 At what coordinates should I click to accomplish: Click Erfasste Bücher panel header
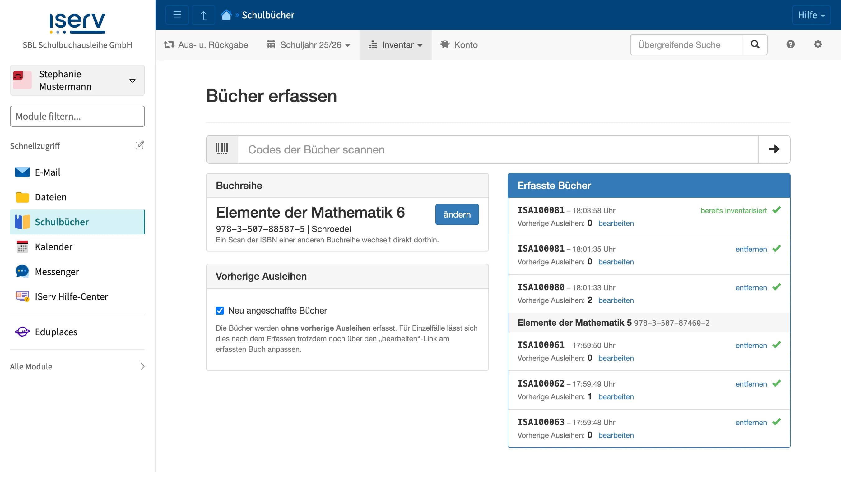click(648, 186)
